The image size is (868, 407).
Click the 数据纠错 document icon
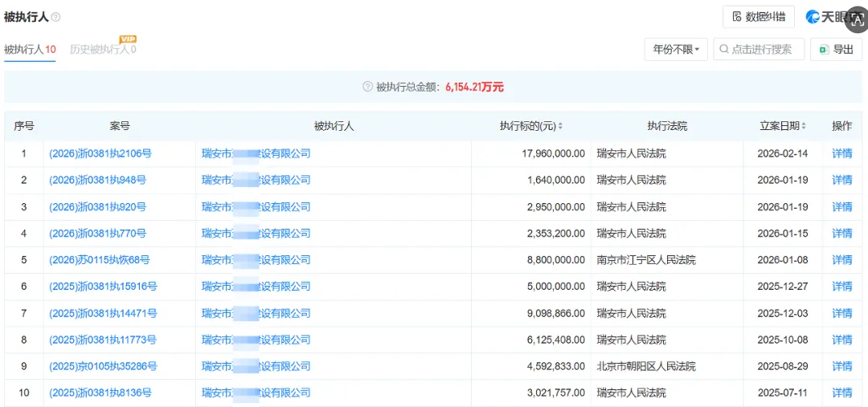coord(737,17)
